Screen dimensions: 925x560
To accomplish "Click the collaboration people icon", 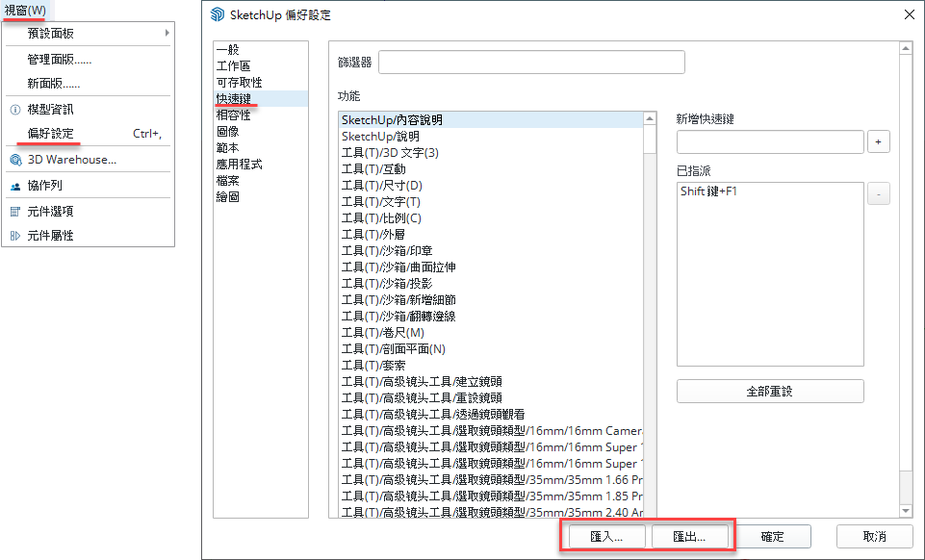I will 15,186.
